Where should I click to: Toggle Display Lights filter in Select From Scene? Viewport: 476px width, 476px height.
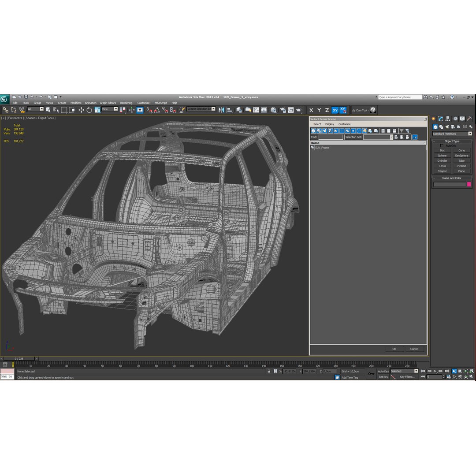pyautogui.click(x=324, y=131)
